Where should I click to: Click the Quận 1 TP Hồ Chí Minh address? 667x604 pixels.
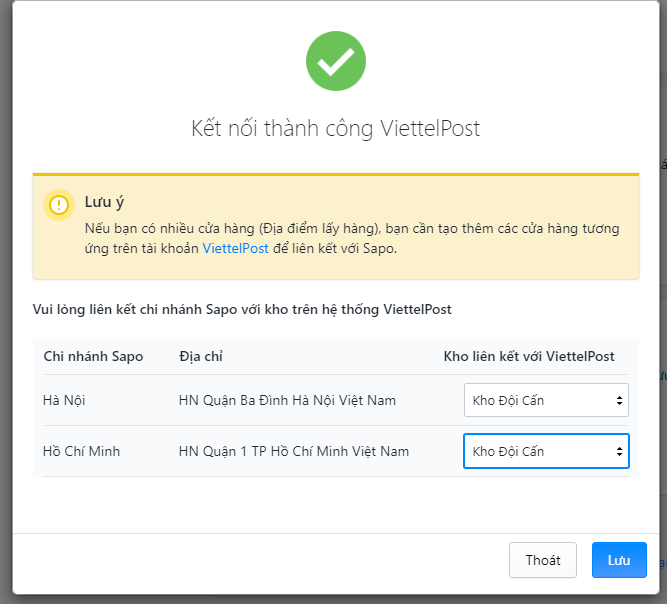[294, 451]
